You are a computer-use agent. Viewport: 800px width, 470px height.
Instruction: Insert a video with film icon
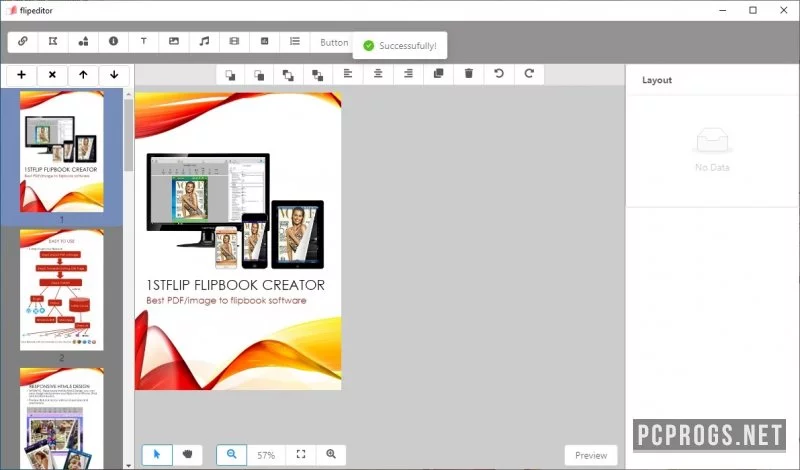[234, 42]
